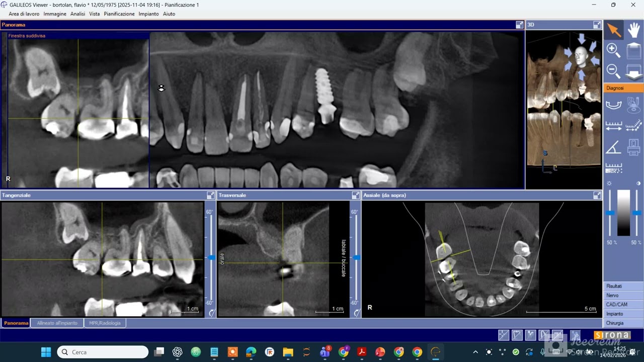This screenshot has width=644, height=362.
Task: Open the Windows Start menu
Action: (46, 352)
